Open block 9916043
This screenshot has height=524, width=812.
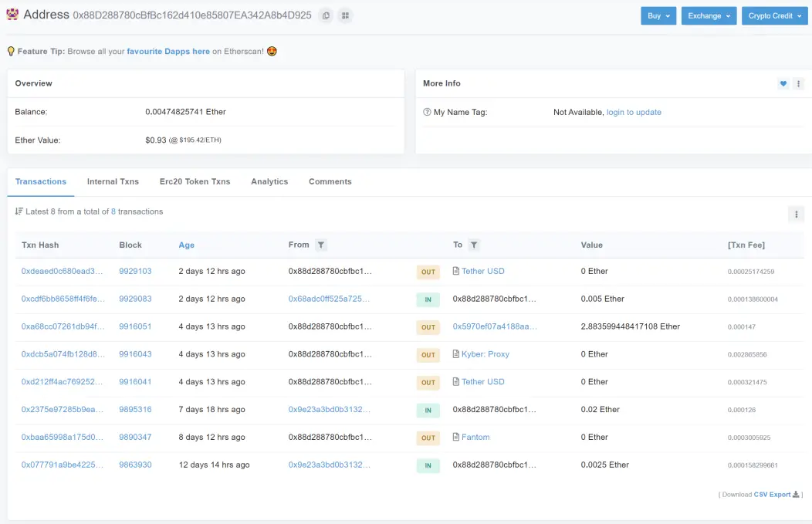(135, 354)
